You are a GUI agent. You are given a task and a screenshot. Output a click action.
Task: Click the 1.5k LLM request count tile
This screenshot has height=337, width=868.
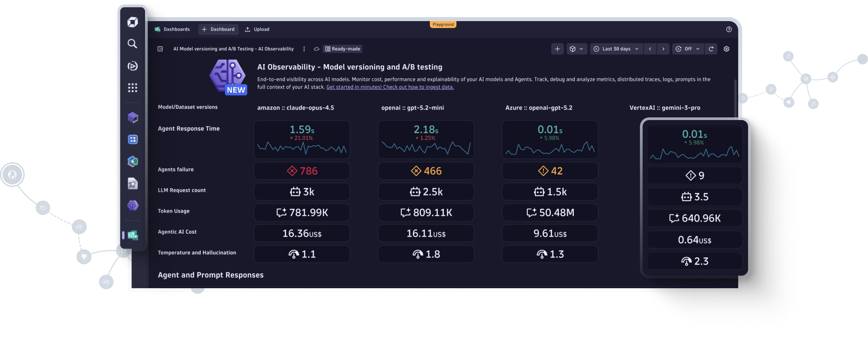550,192
